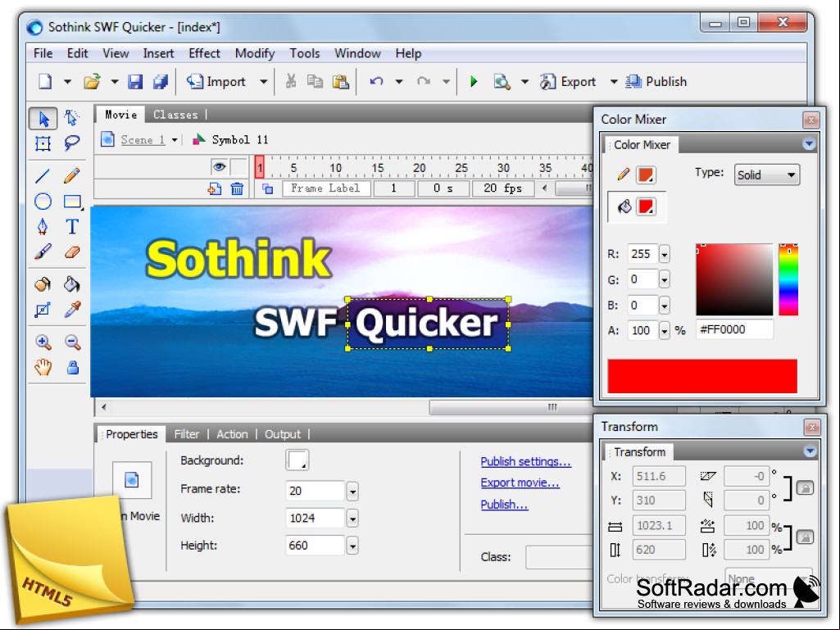This screenshot has height=630, width=840.
Task: Select the Rectangle tool
Action: tap(72, 202)
